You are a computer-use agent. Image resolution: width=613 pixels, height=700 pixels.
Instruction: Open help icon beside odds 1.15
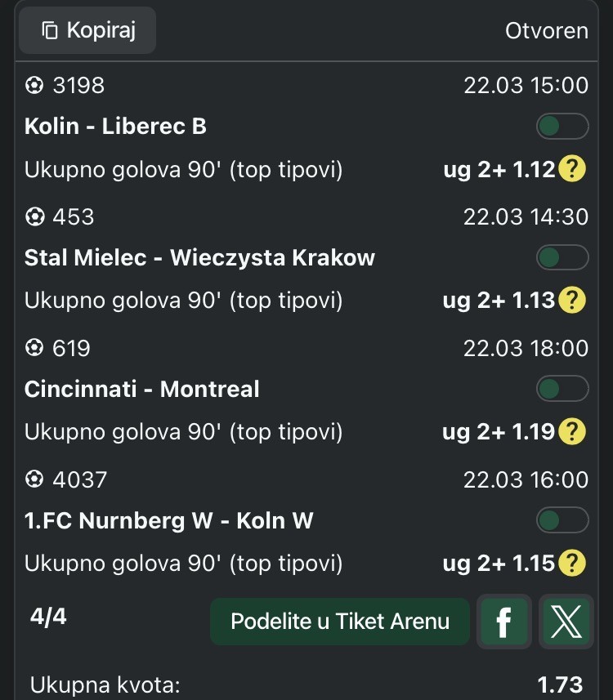[x=573, y=563]
